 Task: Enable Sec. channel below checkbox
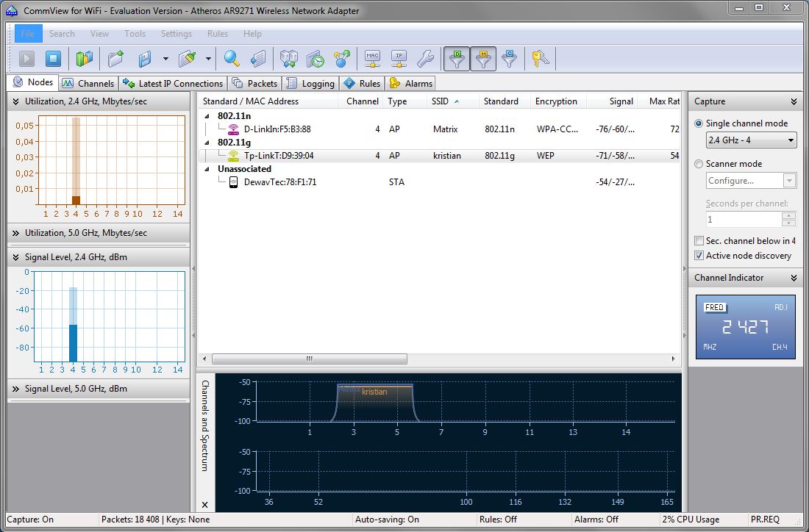click(699, 241)
